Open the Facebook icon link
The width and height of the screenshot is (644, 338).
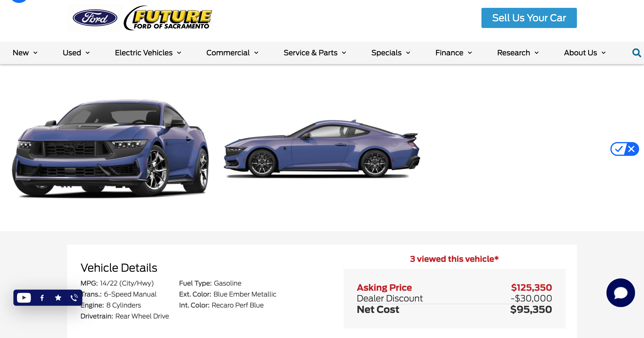coord(42,298)
